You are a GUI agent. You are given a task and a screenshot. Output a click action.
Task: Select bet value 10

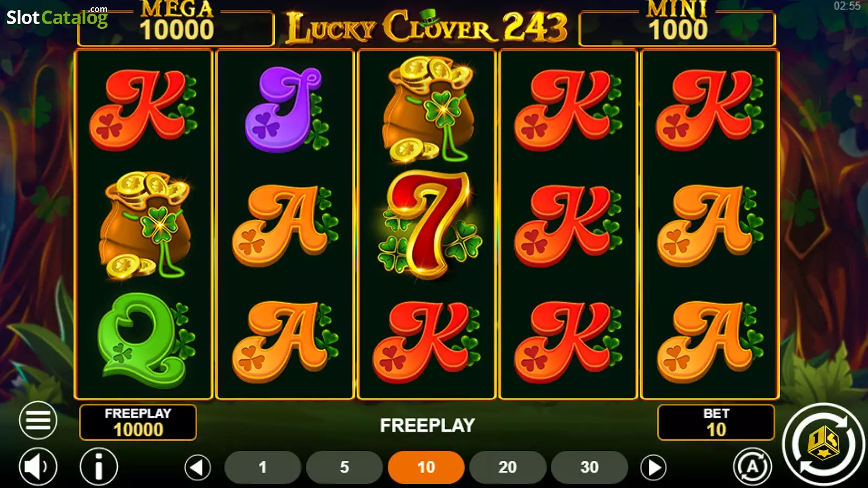(426, 467)
